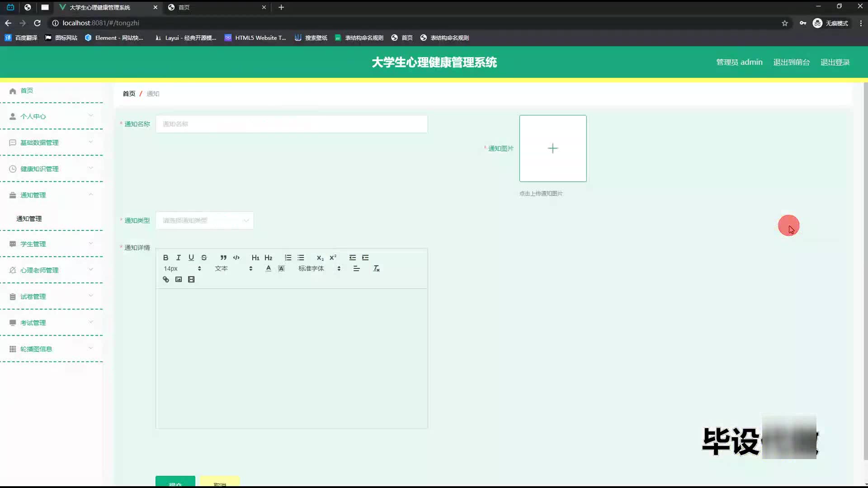Click the strikethrough icon

(x=204, y=258)
